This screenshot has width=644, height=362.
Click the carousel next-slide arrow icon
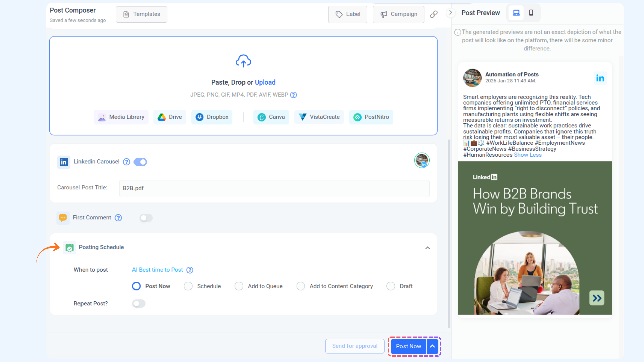597,298
